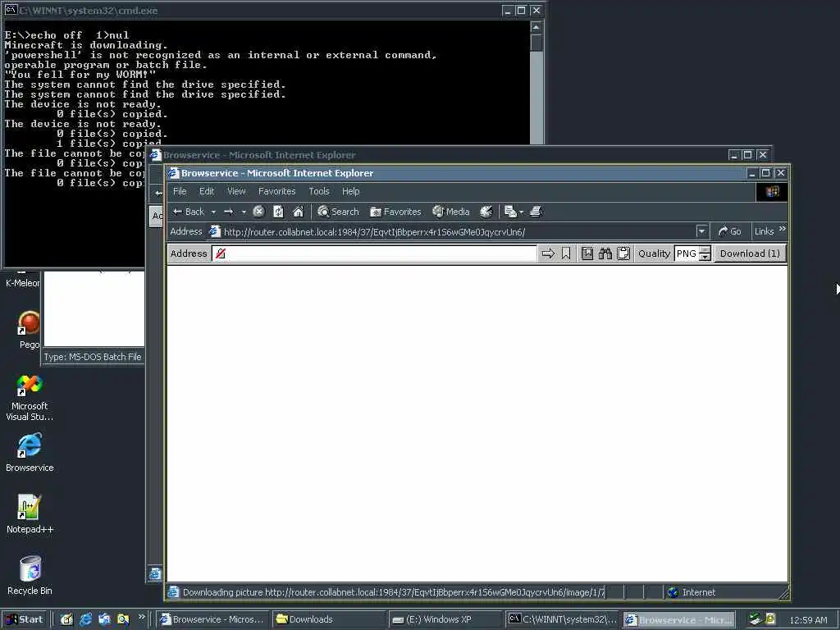Open the Favorites toolbar button
This screenshot has width=840, height=630.
(395, 212)
